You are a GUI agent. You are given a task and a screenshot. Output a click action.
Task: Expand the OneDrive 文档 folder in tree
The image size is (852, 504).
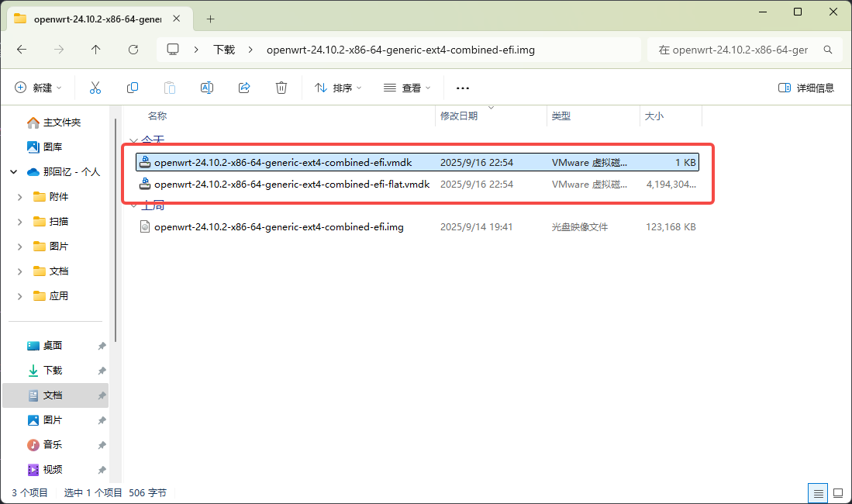[x=19, y=271]
